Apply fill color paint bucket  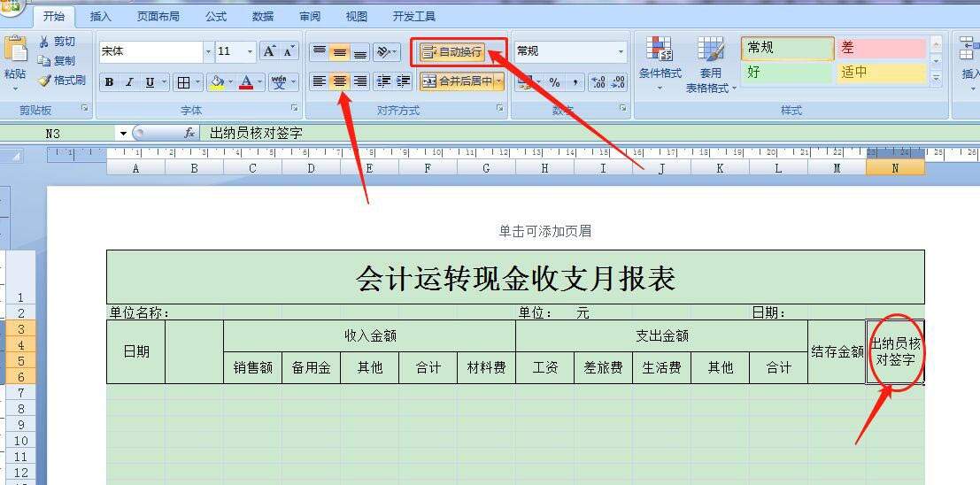coord(217,82)
